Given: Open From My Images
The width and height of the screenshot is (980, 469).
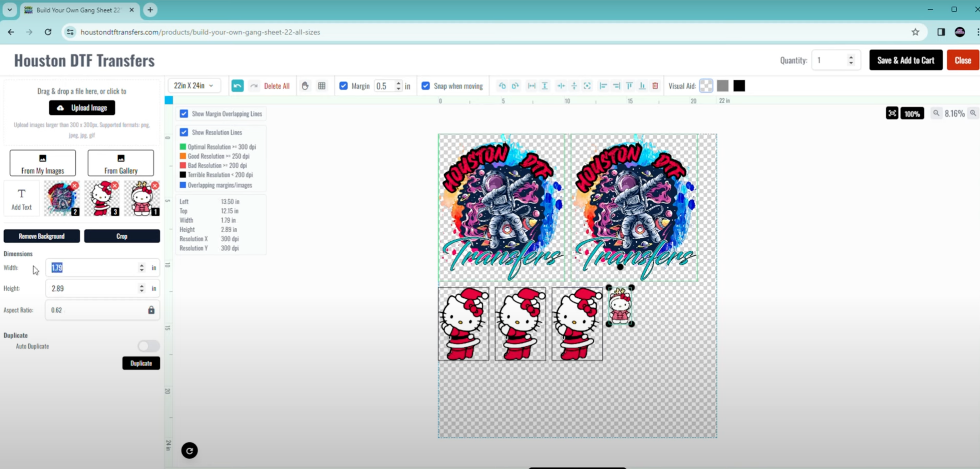Looking at the screenshot, I should click(43, 163).
